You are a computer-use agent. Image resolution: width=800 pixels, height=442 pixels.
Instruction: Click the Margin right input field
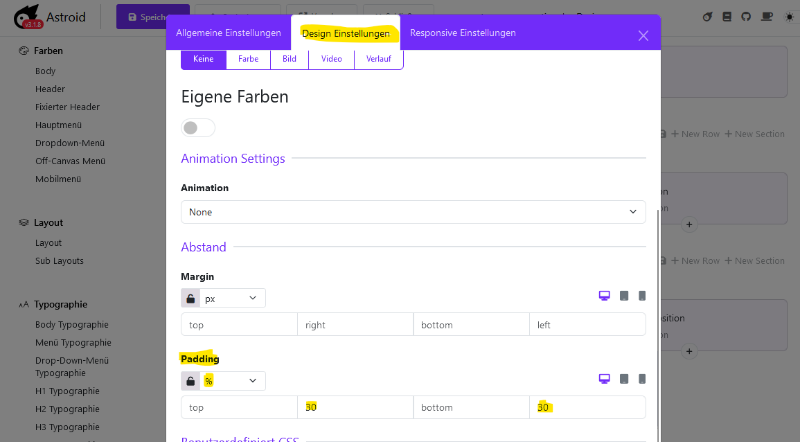point(355,325)
